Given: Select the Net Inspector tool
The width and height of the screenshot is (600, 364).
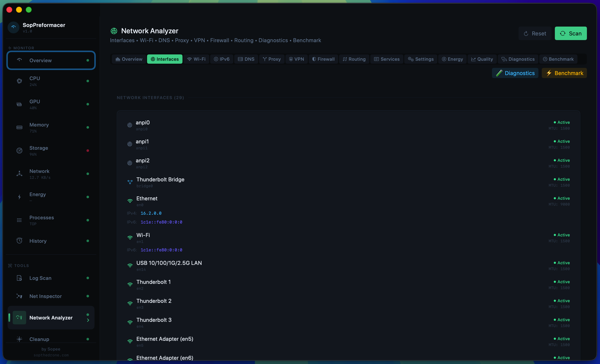Looking at the screenshot, I should (x=51, y=296).
